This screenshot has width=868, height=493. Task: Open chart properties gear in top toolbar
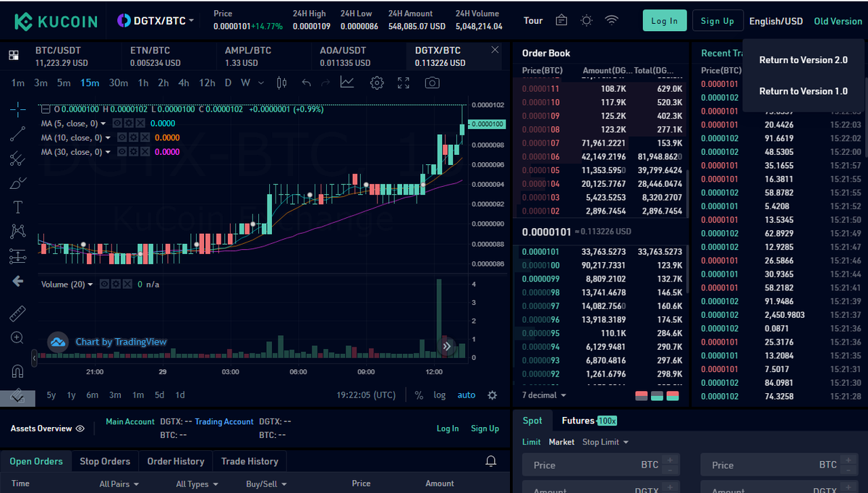[x=376, y=83]
